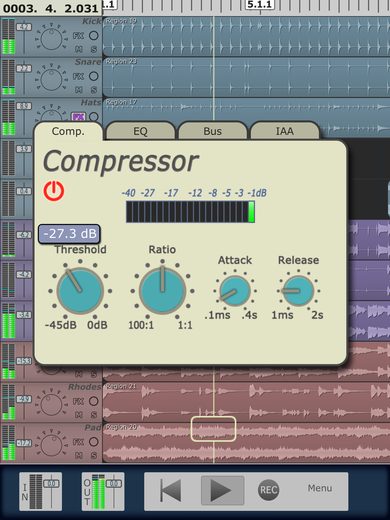
Task: Click the Snare volume fader handle
Action: point(24,68)
